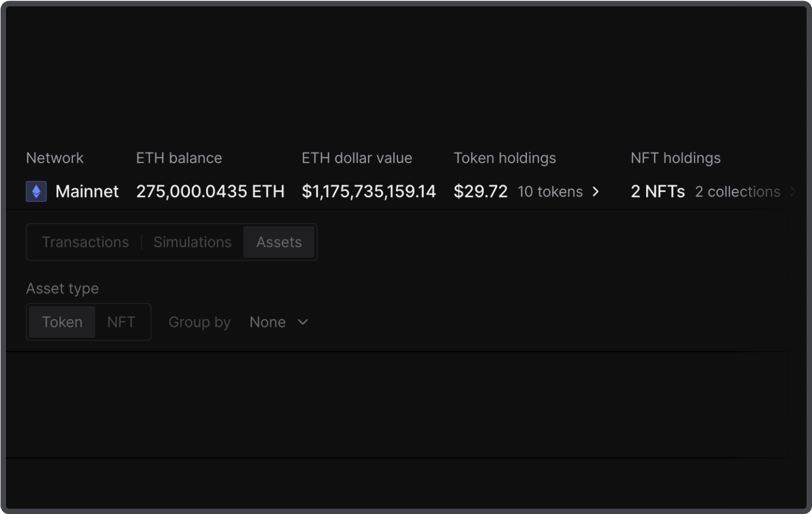This screenshot has height=514, width=812.
Task: Switch to the Transactions tab
Action: point(86,242)
